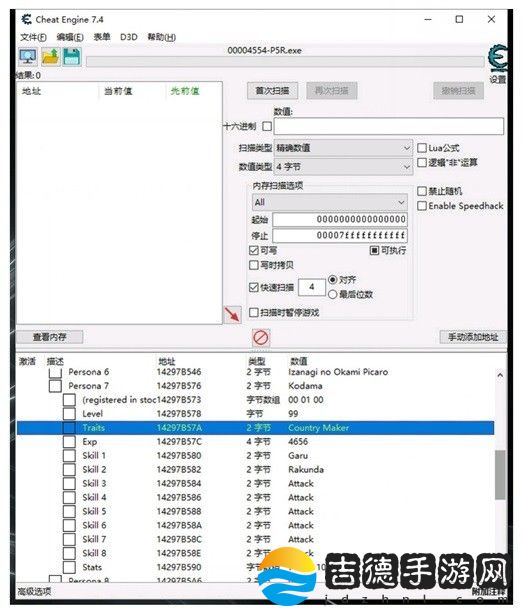Activate the Traits entry checkbox
The width and height of the screenshot is (524, 612).
click(69, 428)
